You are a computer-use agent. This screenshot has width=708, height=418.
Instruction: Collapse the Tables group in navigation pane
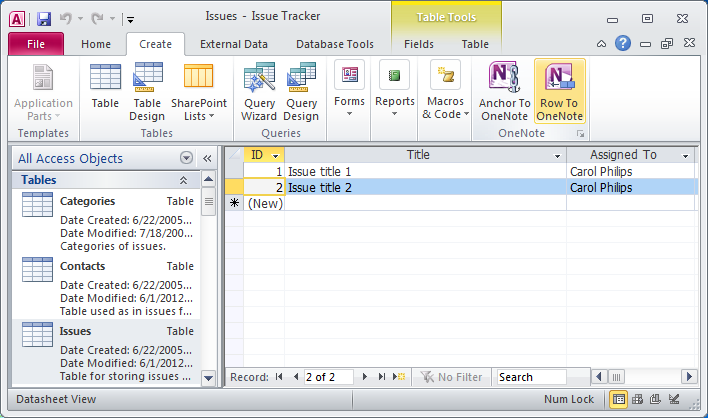(183, 180)
